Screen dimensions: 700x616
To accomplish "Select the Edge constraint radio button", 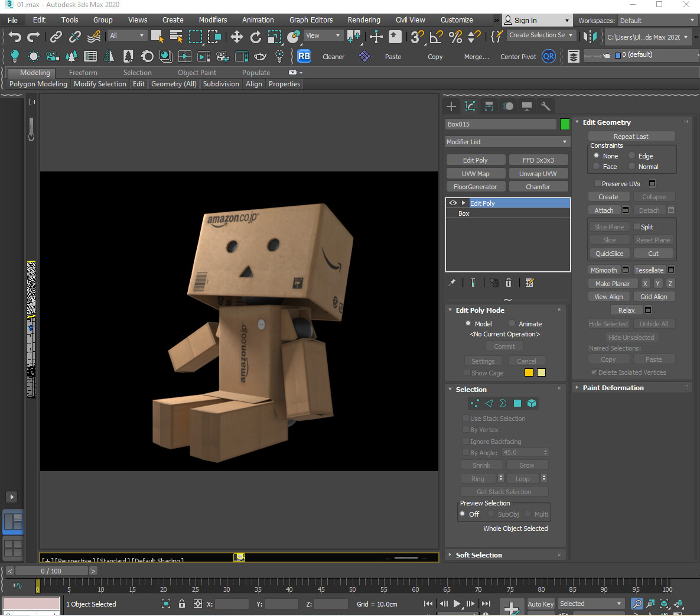I will tap(631, 155).
